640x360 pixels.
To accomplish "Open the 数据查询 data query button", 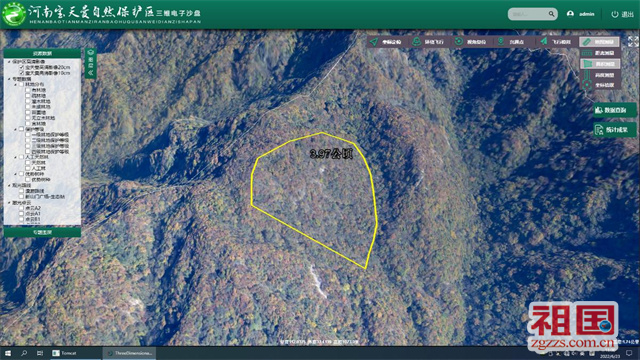I will pyautogui.click(x=614, y=110).
